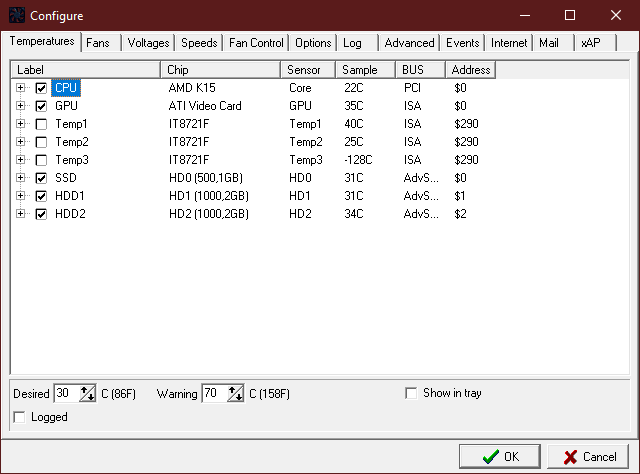Open the Speeds tab
640x474 pixels.
point(199,43)
